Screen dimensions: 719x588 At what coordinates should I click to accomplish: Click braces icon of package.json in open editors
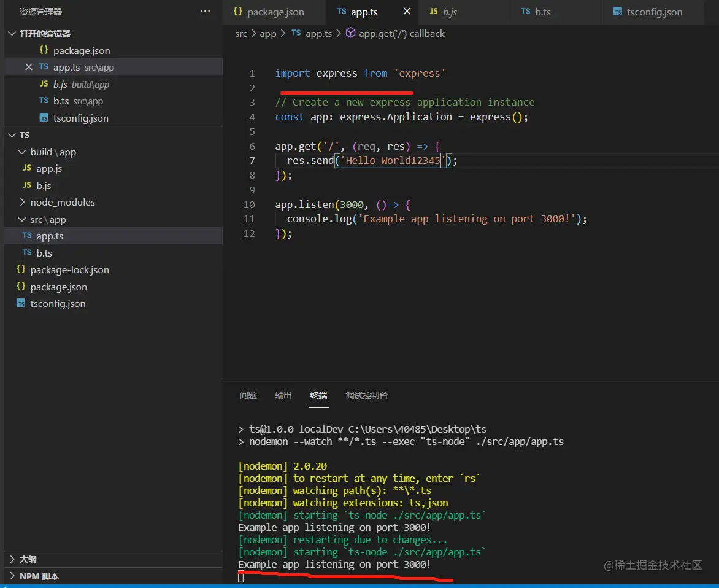coord(44,50)
